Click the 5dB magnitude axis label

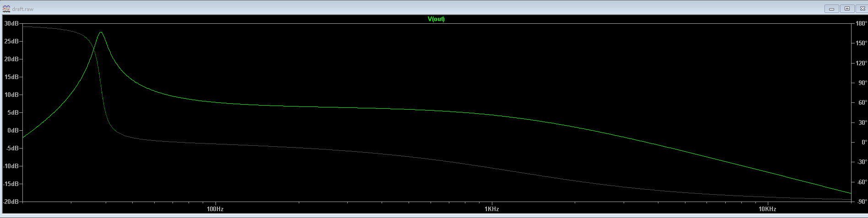[13, 112]
